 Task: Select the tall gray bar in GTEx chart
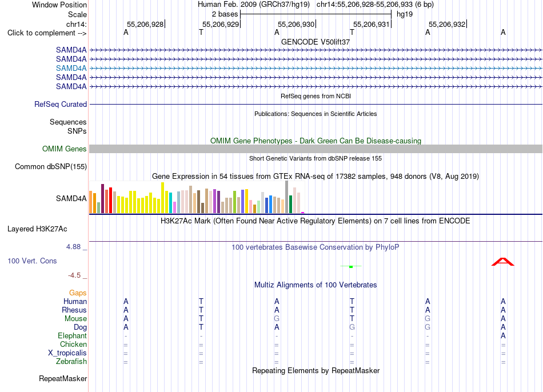point(287,197)
